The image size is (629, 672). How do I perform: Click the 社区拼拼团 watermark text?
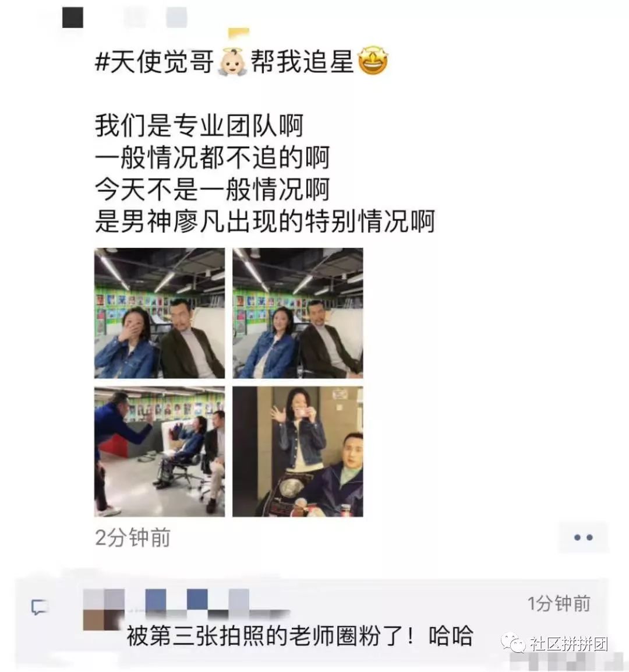[x=568, y=643]
